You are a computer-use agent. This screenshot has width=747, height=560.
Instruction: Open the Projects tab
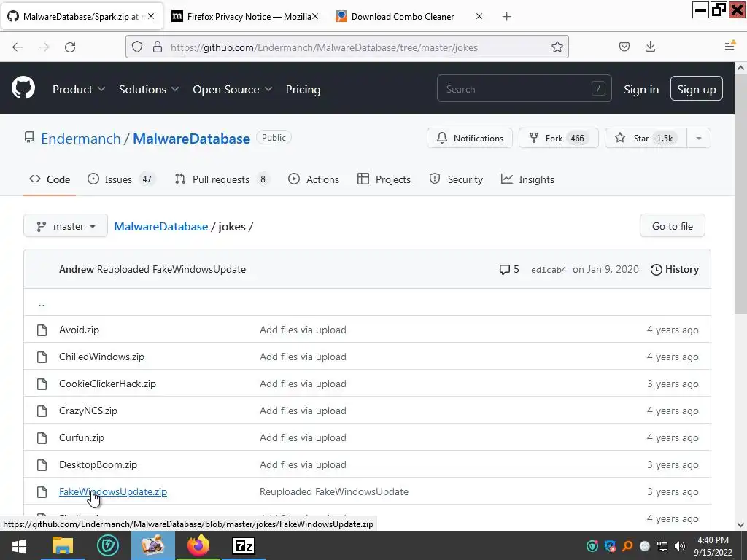[384, 179]
